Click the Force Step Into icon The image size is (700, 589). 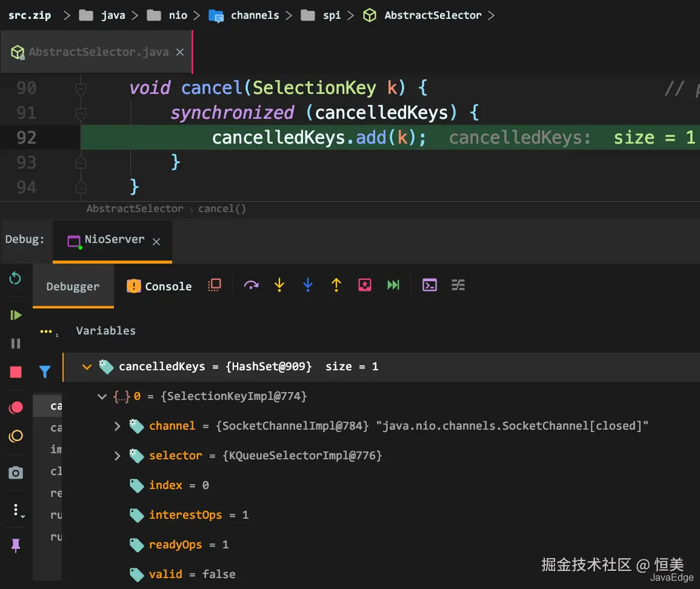click(308, 285)
